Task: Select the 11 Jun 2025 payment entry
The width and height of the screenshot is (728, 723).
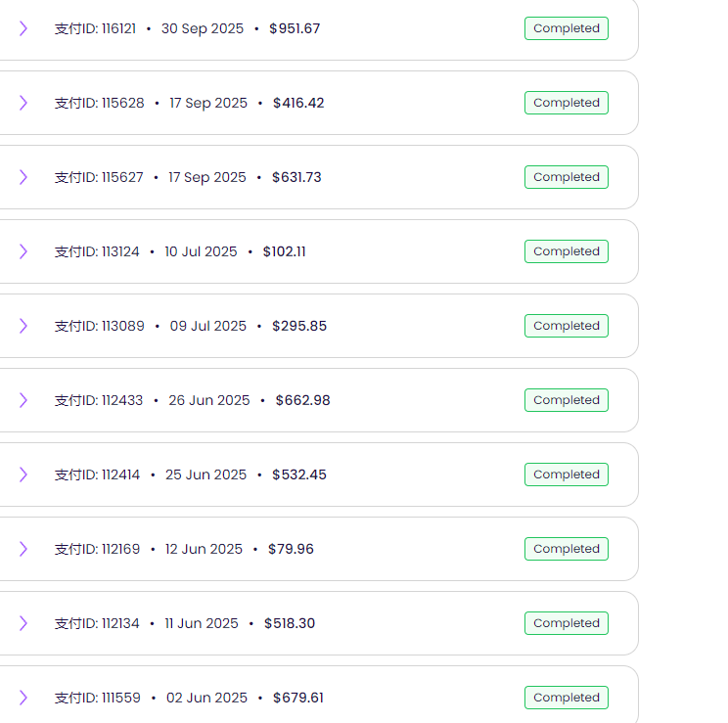Action: (x=201, y=623)
